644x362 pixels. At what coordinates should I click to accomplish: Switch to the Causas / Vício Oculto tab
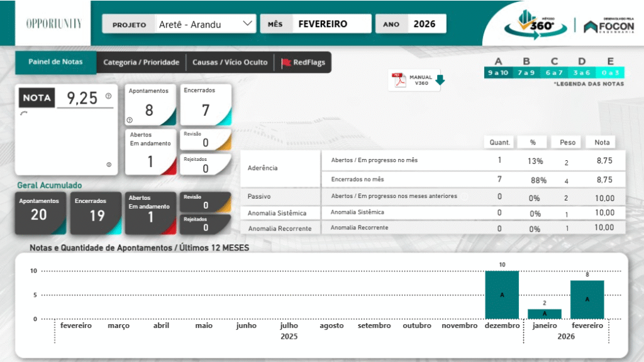click(230, 62)
